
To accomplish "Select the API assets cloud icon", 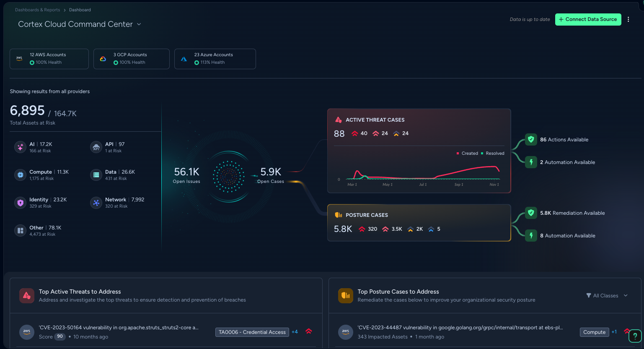I will click(x=96, y=147).
